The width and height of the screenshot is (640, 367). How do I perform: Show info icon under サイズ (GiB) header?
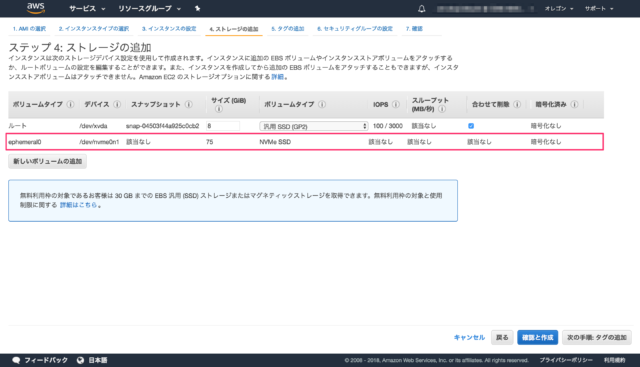point(219,109)
